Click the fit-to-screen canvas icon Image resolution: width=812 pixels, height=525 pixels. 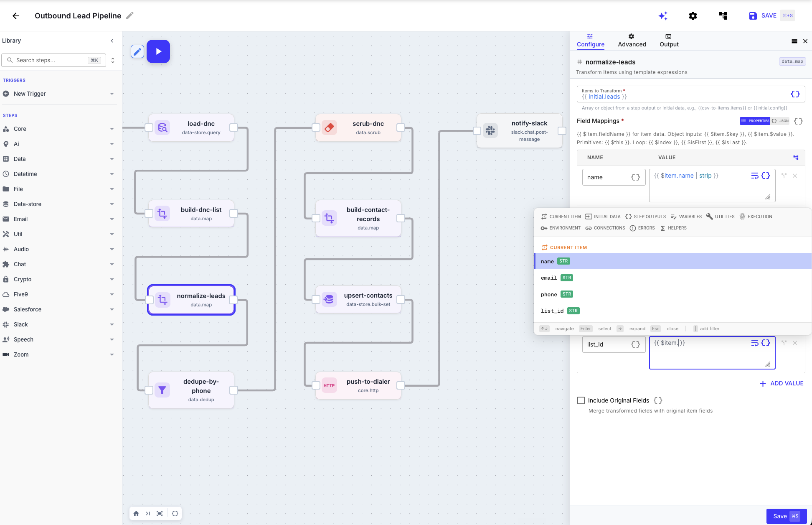point(160,513)
